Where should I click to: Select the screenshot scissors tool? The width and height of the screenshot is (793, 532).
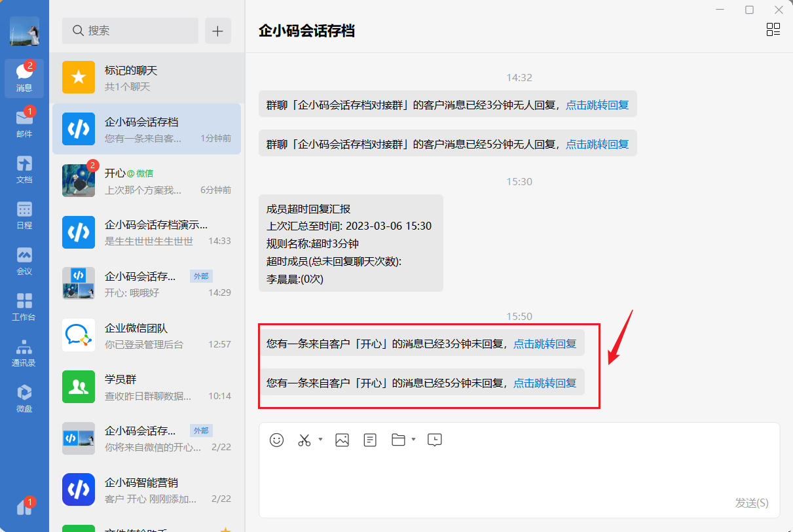pos(304,440)
